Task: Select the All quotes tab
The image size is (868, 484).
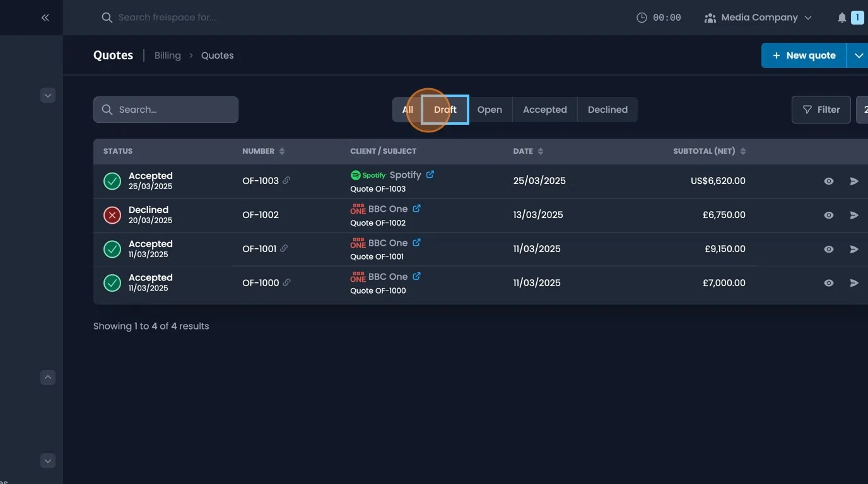Action: pyautogui.click(x=408, y=109)
